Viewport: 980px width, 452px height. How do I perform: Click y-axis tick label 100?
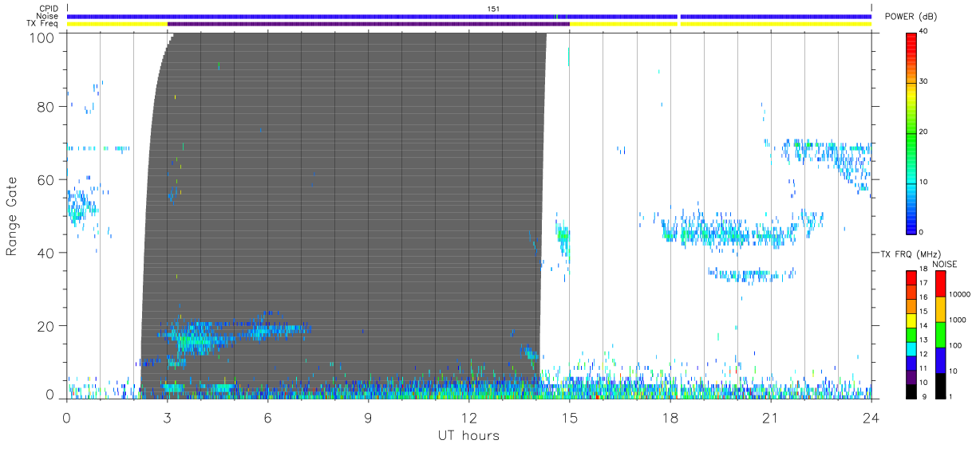click(x=41, y=37)
